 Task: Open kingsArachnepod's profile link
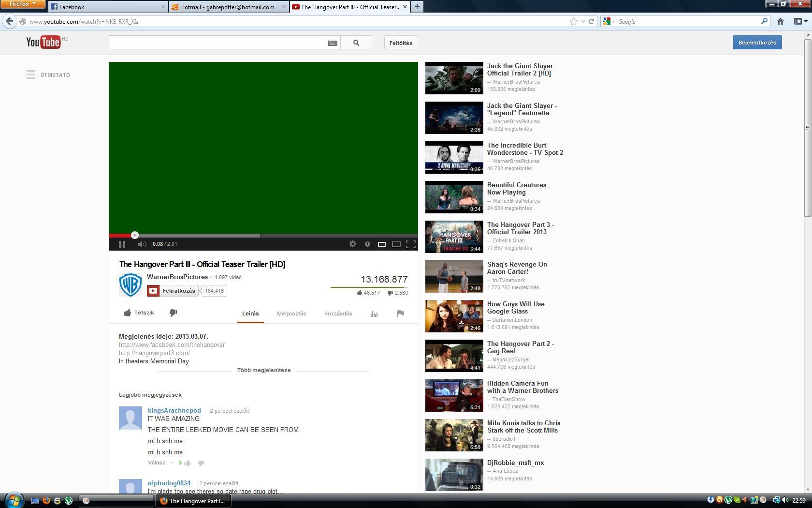coord(174,410)
